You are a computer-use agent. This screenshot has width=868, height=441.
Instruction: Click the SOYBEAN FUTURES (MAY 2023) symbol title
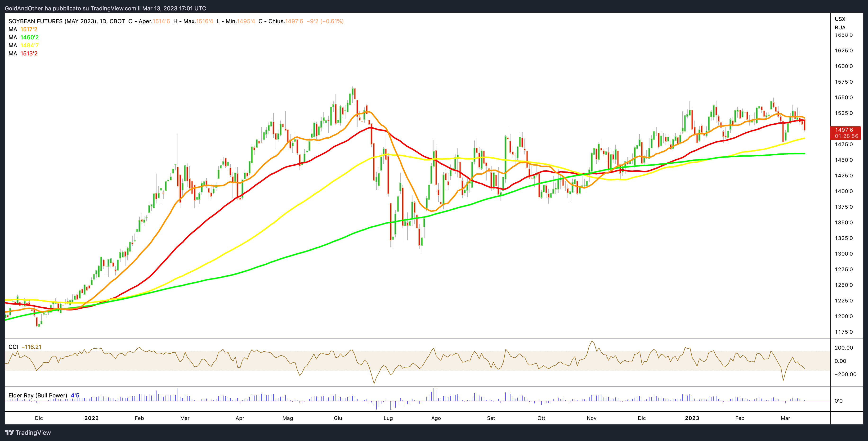(67, 21)
